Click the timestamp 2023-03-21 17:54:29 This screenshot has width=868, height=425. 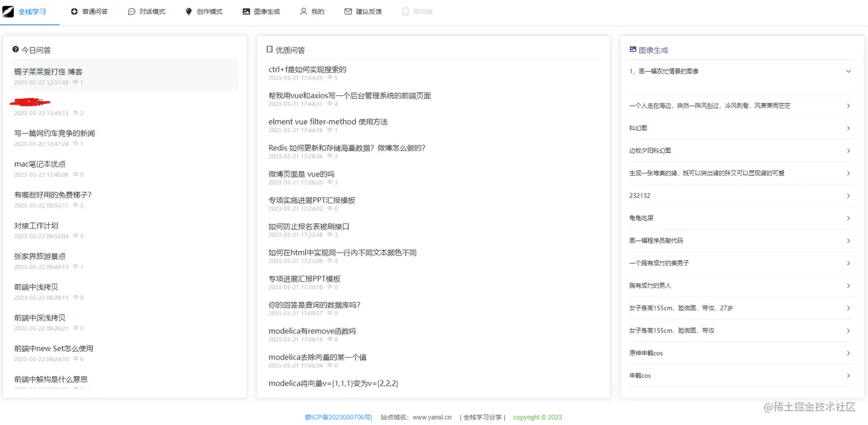[296, 78]
